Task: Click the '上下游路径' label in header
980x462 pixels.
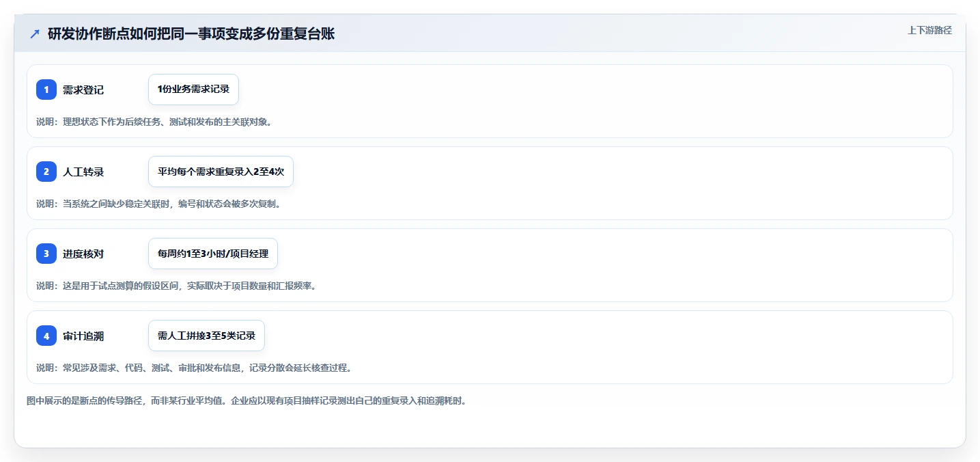Action: pos(929,30)
